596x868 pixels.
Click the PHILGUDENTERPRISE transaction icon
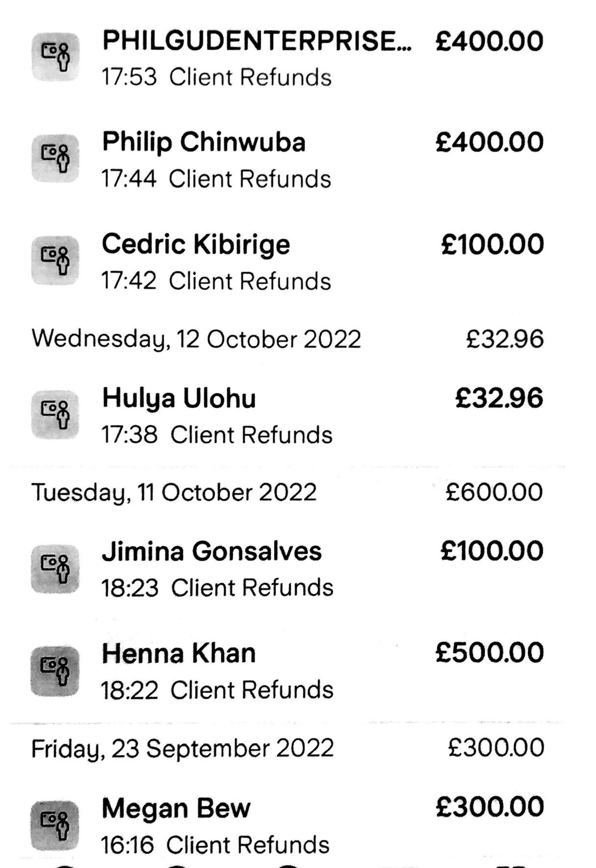[x=55, y=56]
